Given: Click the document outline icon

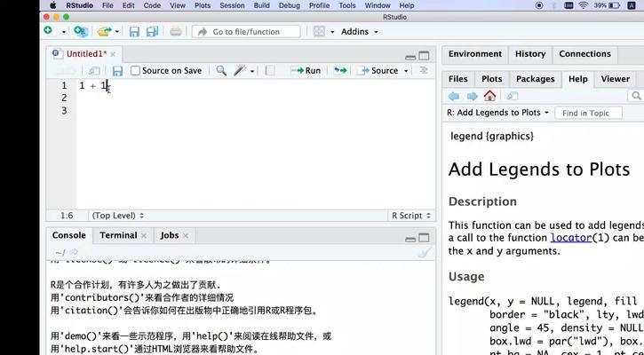Looking at the screenshot, I should [424, 70].
